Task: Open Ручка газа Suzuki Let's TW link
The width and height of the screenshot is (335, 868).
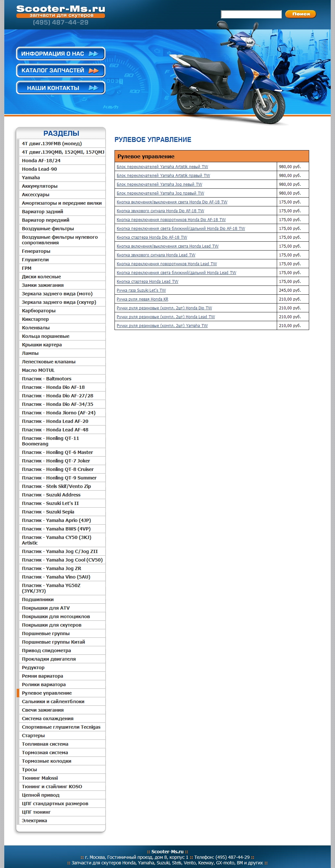Action: (141, 290)
